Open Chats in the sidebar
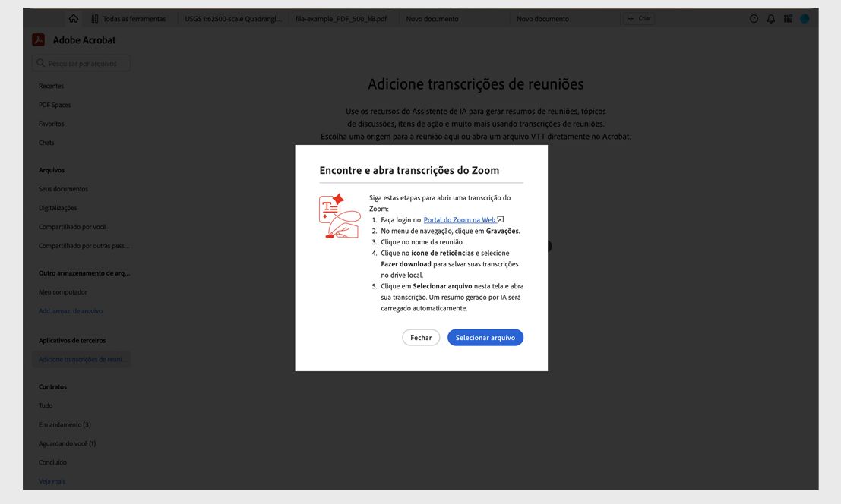The image size is (841, 504). (46, 143)
